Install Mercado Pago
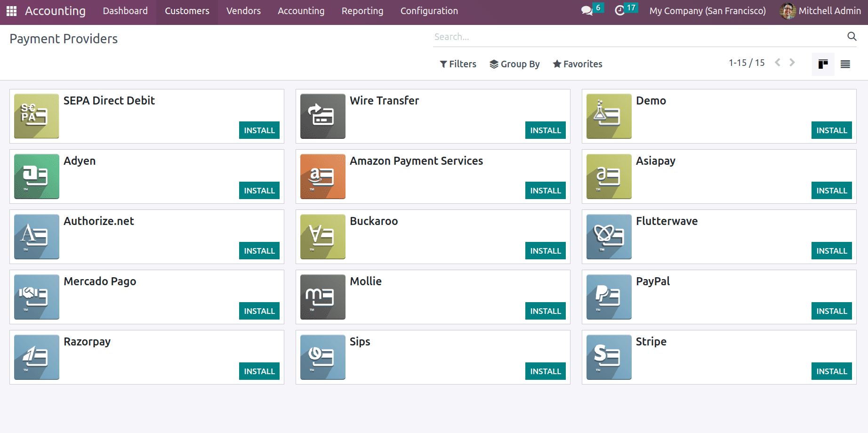868x433 pixels. [x=259, y=311]
